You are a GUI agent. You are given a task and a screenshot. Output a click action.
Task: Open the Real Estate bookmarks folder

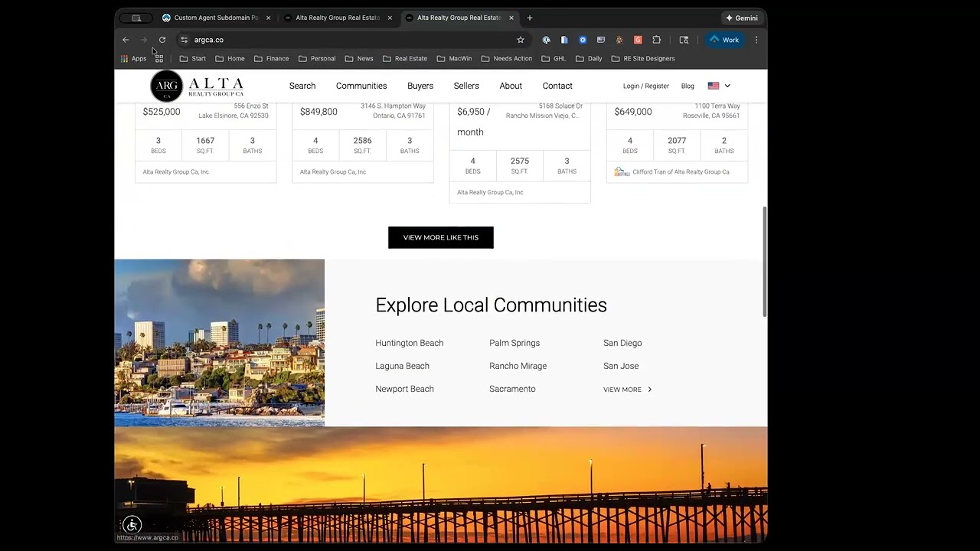coord(405,58)
